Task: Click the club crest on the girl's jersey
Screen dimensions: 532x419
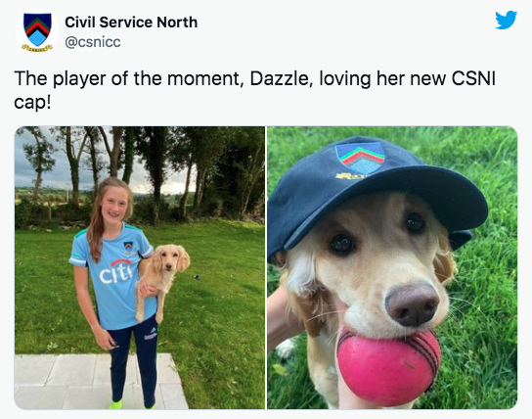Action: [x=128, y=247]
